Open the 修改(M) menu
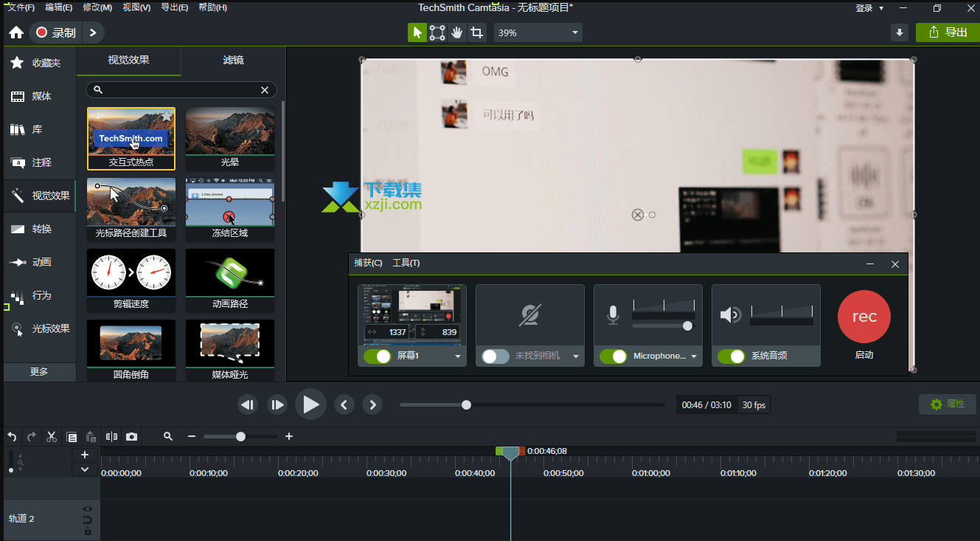 coord(97,7)
